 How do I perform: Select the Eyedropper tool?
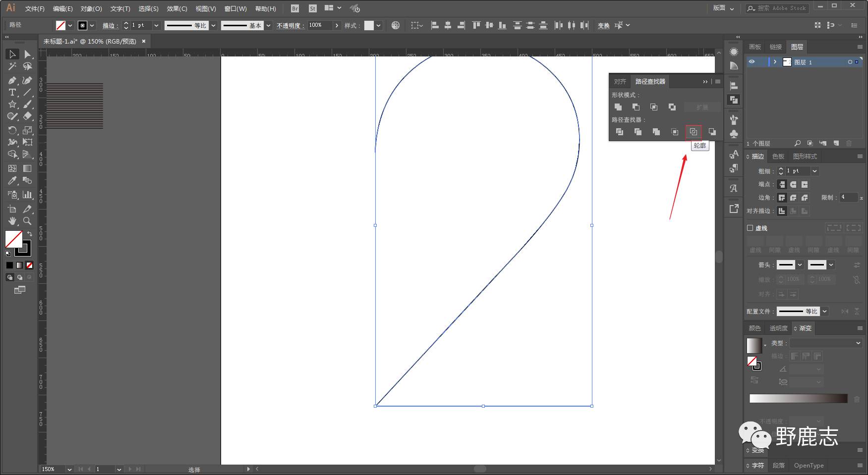(x=12, y=181)
